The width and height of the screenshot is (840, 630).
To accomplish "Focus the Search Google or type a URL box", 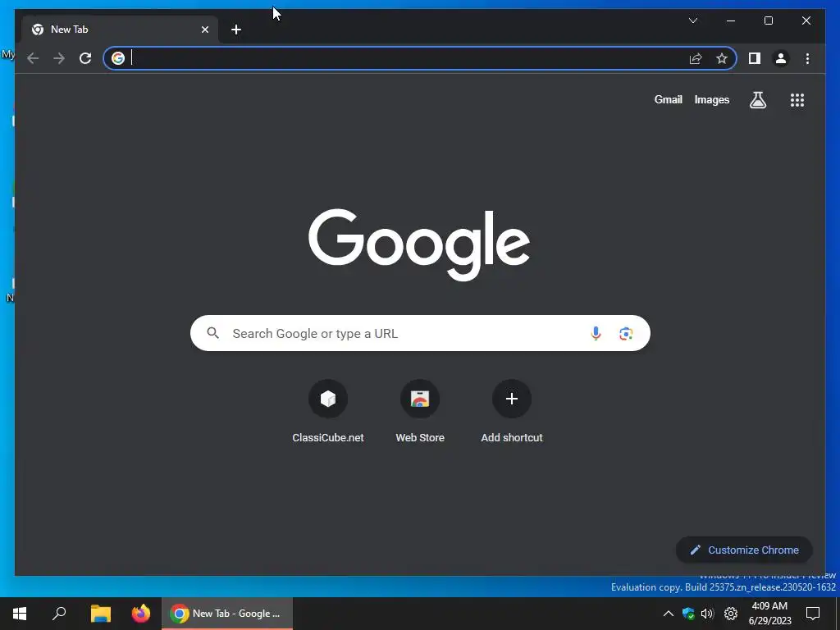I will 420,333.
